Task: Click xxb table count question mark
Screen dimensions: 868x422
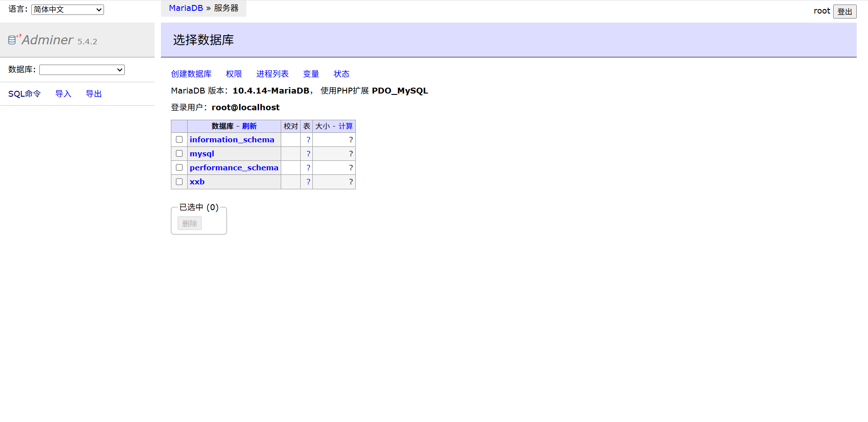Action: [308, 182]
